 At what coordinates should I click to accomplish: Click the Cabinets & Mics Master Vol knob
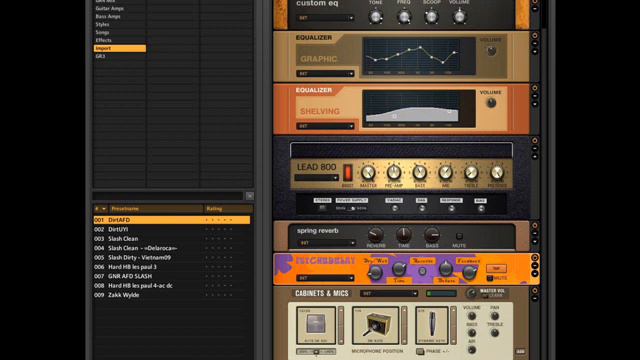click(471, 293)
